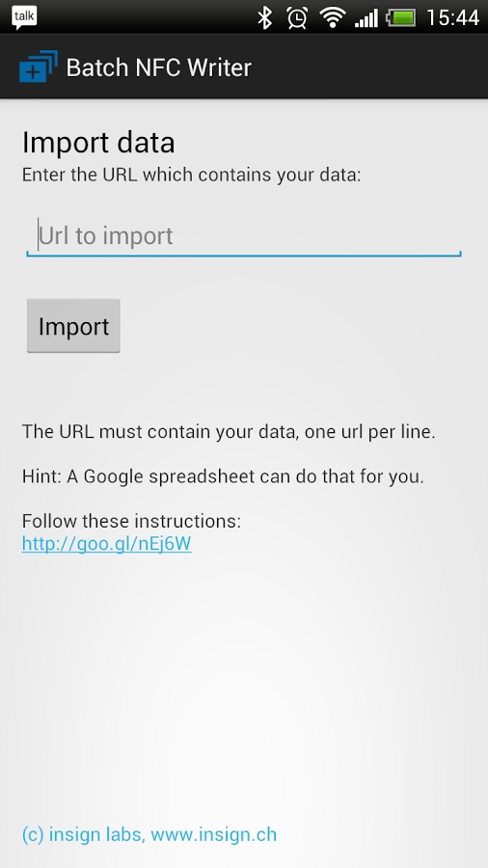The width and height of the screenshot is (488, 868).
Task: Tap the (c) insign labs copyright text
Action: pos(84,834)
